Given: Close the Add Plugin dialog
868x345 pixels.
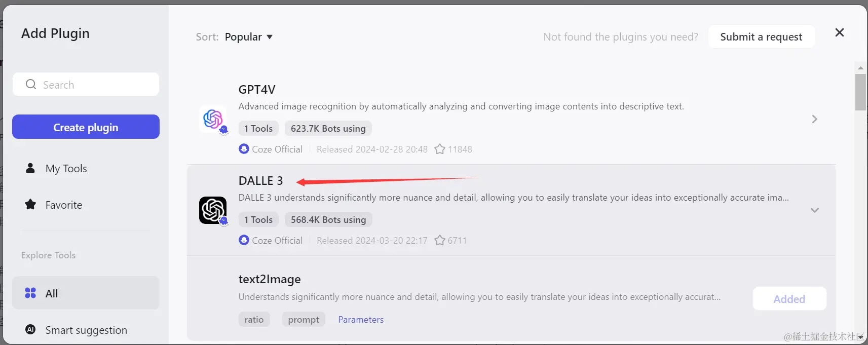Looking at the screenshot, I should (840, 32).
